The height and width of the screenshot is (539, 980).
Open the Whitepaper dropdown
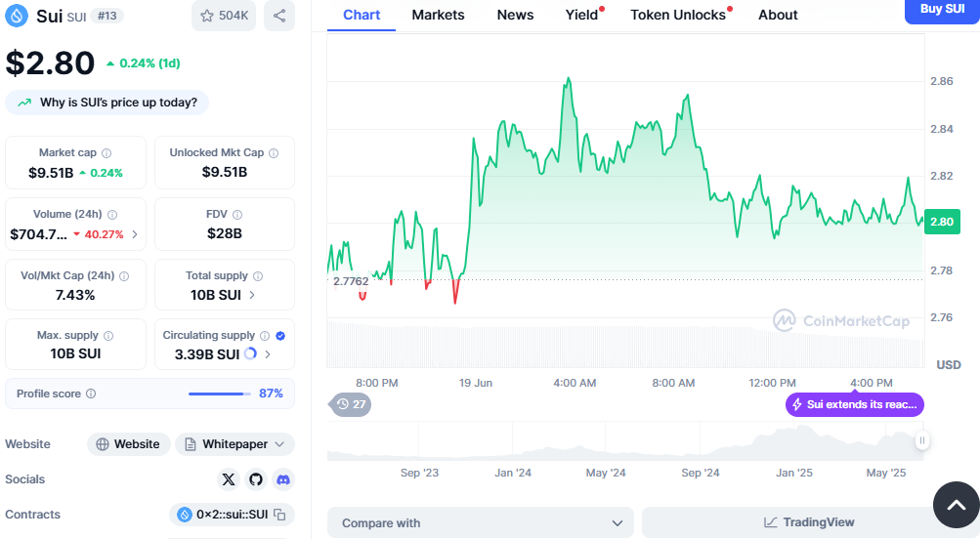pos(234,444)
